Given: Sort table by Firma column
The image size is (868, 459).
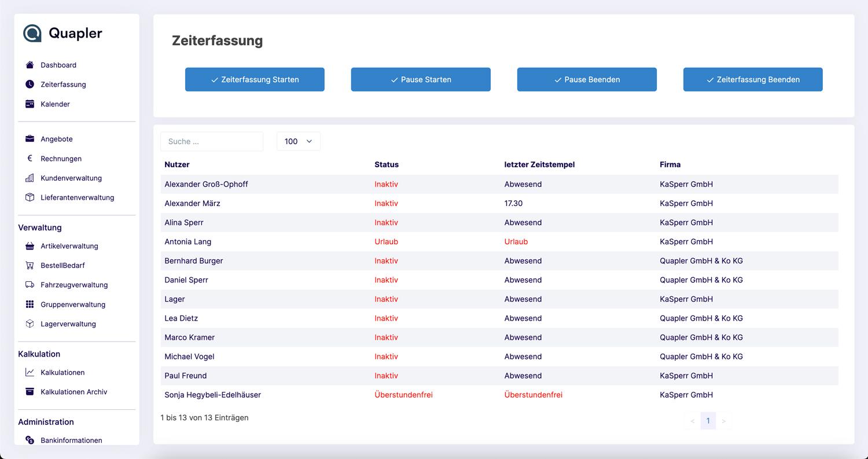Looking at the screenshot, I should click(670, 164).
